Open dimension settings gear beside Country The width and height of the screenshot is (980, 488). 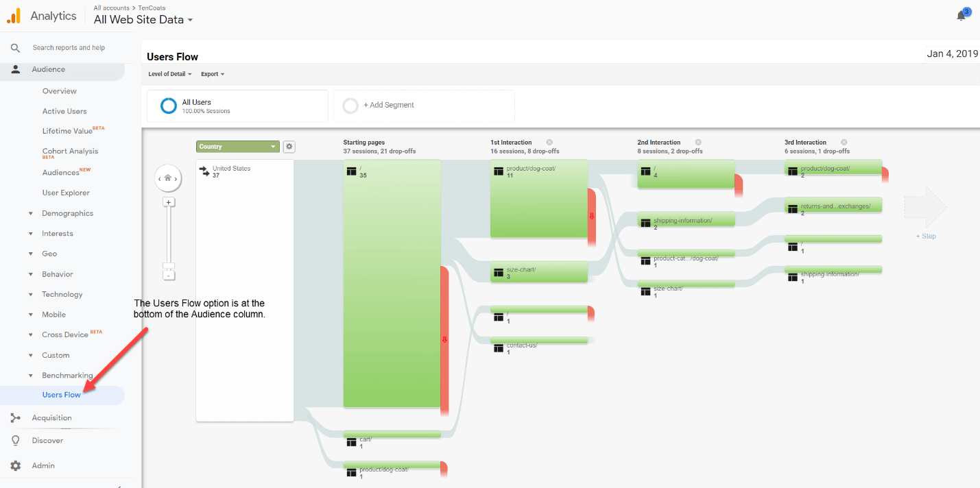click(289, 147)
